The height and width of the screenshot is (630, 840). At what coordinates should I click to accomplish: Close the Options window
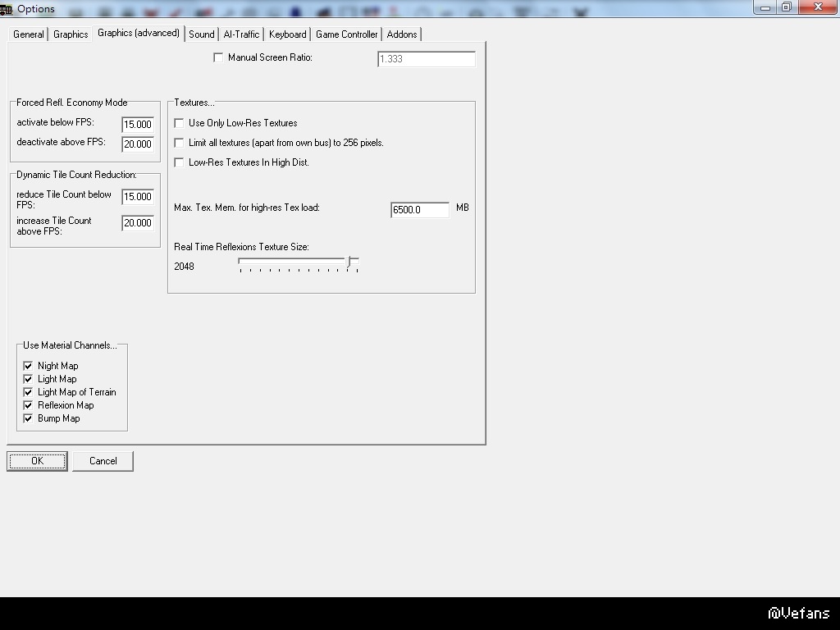pyautogui.click(x=819, y=7)
